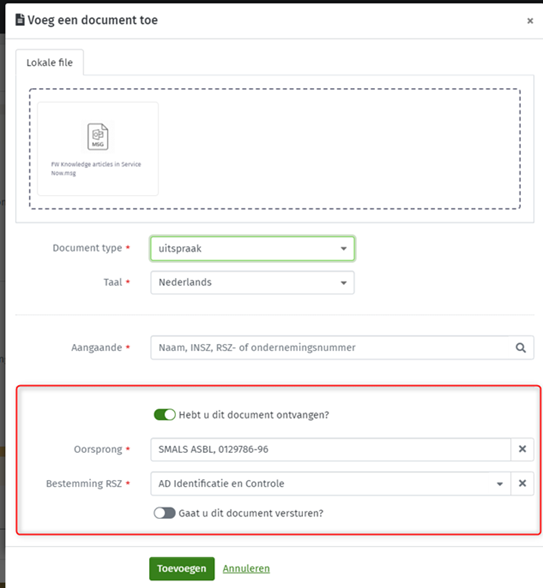Click the Aangaande search input field
This screenshot has height=588, width=543.
330,348
